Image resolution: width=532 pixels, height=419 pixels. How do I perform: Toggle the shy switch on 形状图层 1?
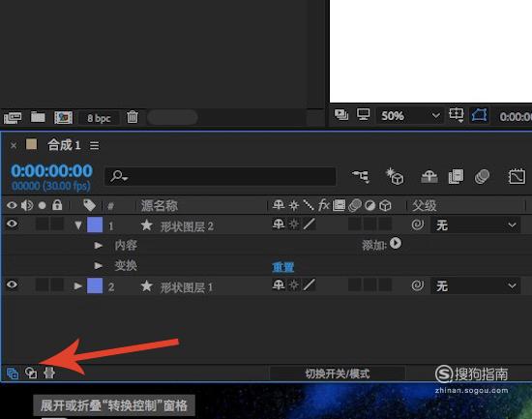pos(279,284)
